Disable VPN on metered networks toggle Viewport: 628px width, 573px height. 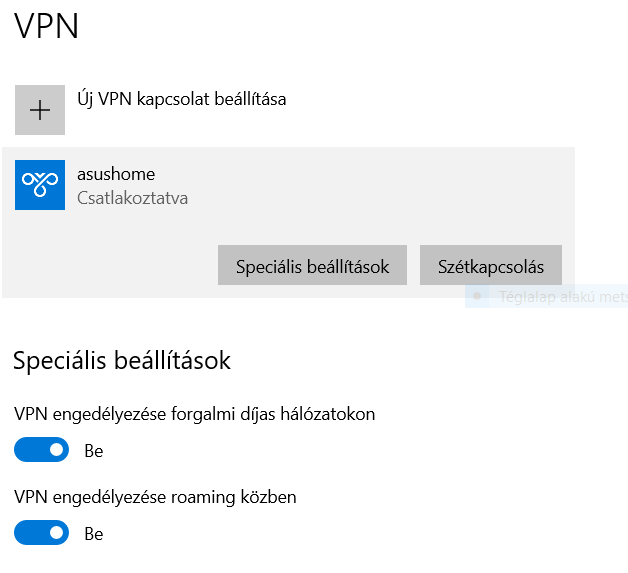pos(42,451)
